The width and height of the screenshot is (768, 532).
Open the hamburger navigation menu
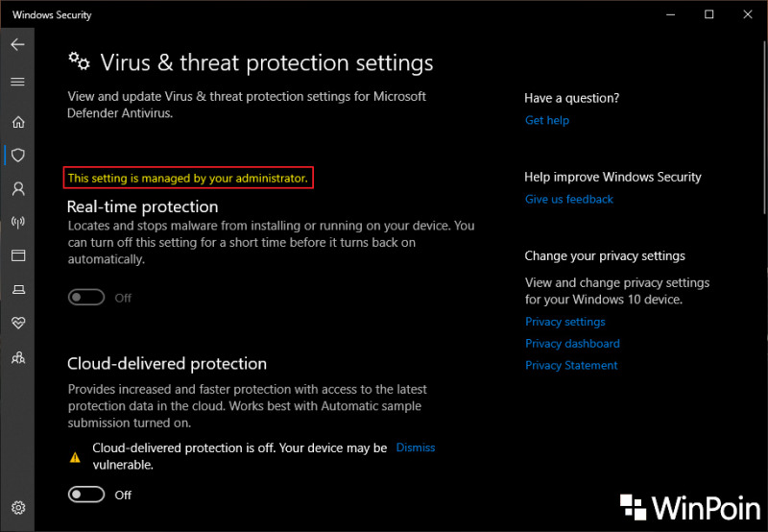(17, 82)
